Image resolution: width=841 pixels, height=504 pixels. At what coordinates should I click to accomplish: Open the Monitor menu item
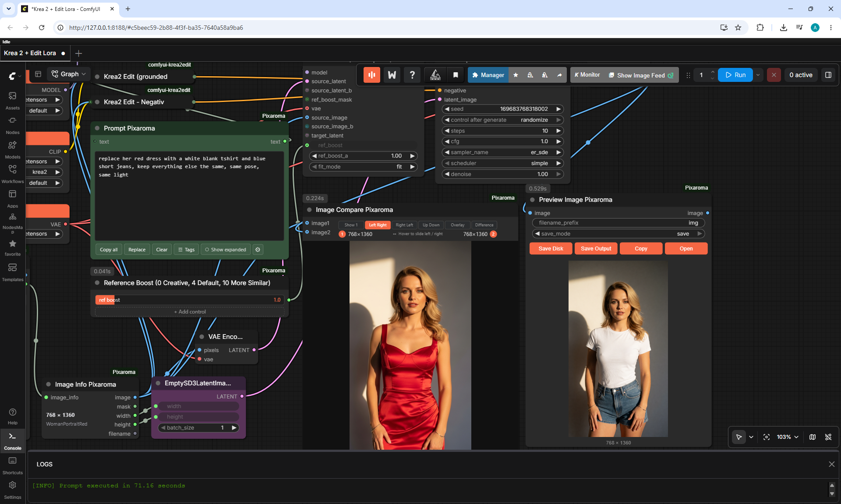(587, 75)
